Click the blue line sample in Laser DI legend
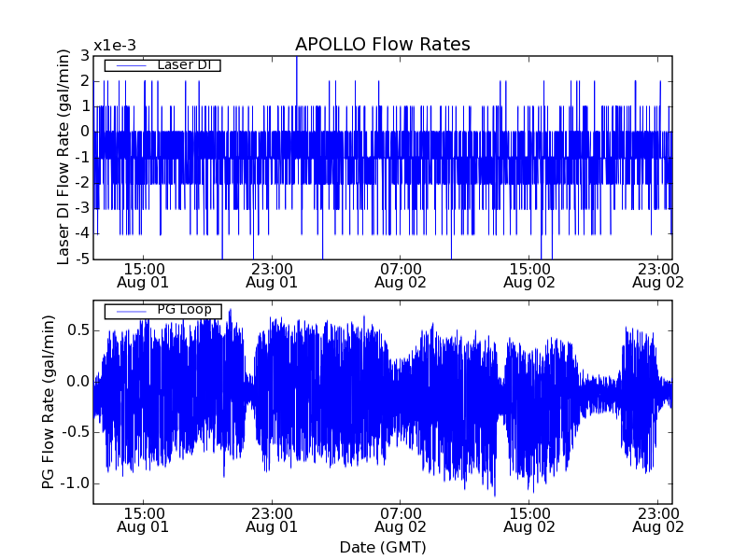The image size is (747, 560). point(129,65)
